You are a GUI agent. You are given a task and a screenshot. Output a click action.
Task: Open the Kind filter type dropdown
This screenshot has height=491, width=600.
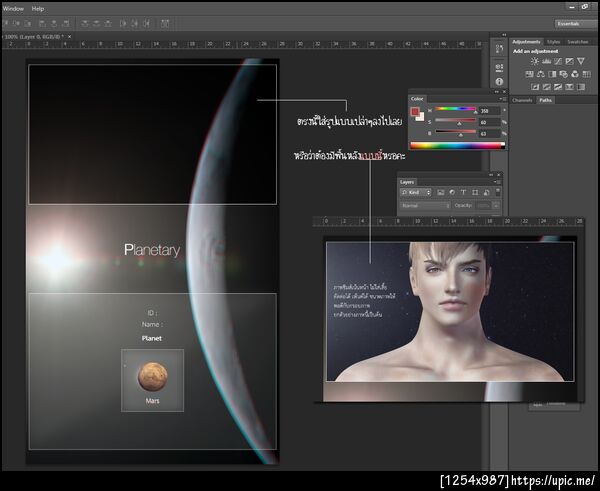click(x=416, y=192)
